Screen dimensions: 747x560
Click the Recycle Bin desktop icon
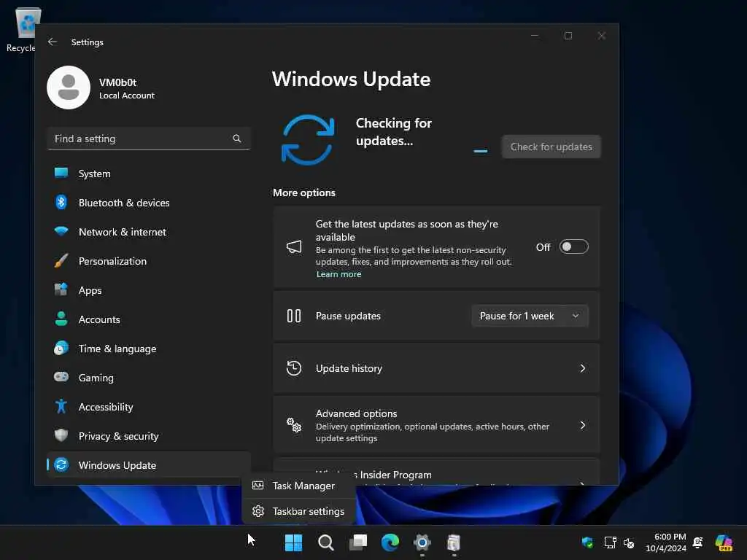pyautogui.click(x=24, y=29)
